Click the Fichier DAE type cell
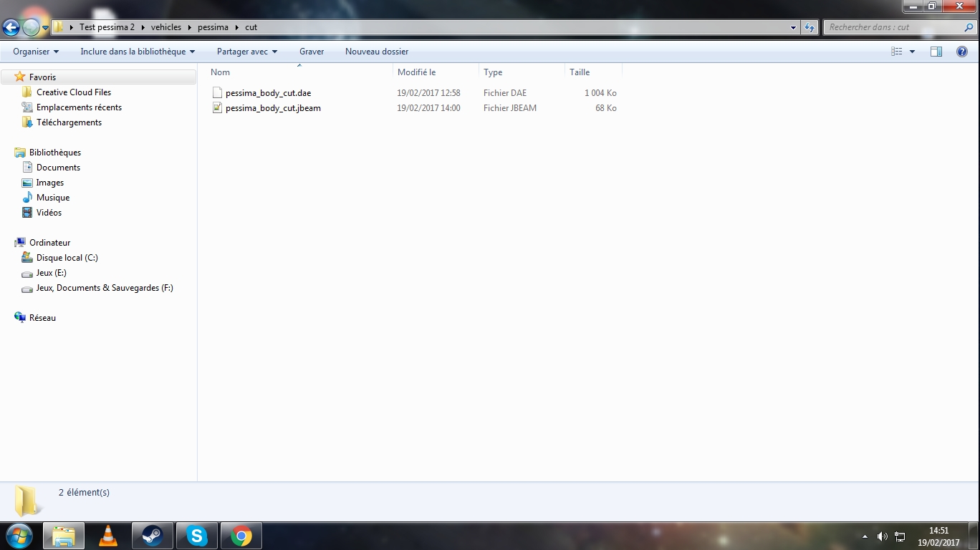This screenshot has width=980, height=550. 505,93
